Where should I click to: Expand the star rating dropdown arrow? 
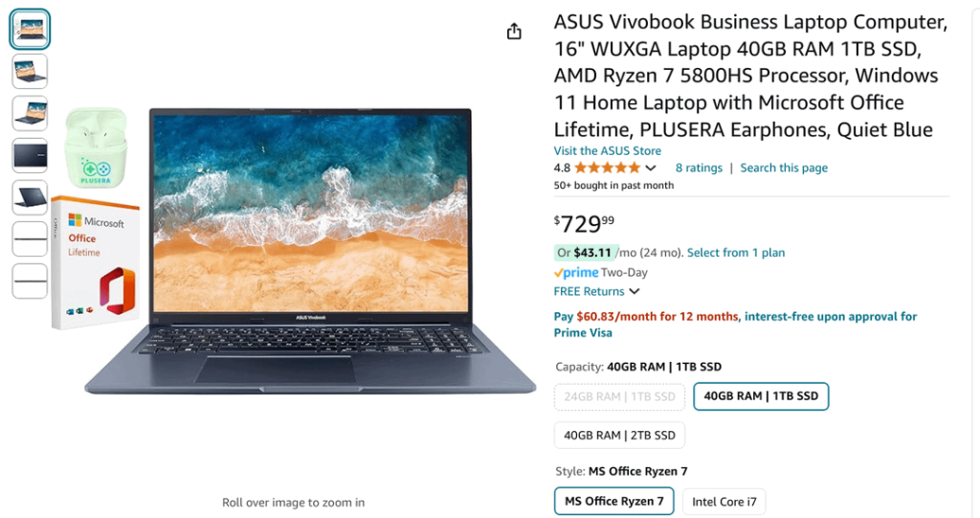tap(651, 168)
